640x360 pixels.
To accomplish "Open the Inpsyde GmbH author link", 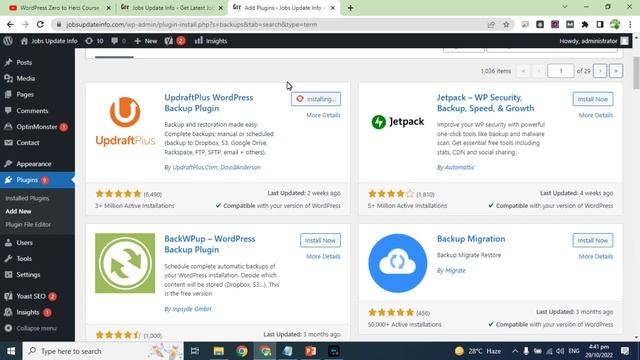I will click(192, 309).
